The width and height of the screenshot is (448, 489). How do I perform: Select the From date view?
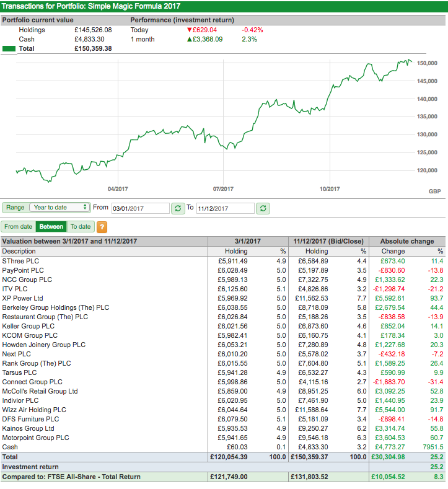pyautogui.click(x=19, y=227)
